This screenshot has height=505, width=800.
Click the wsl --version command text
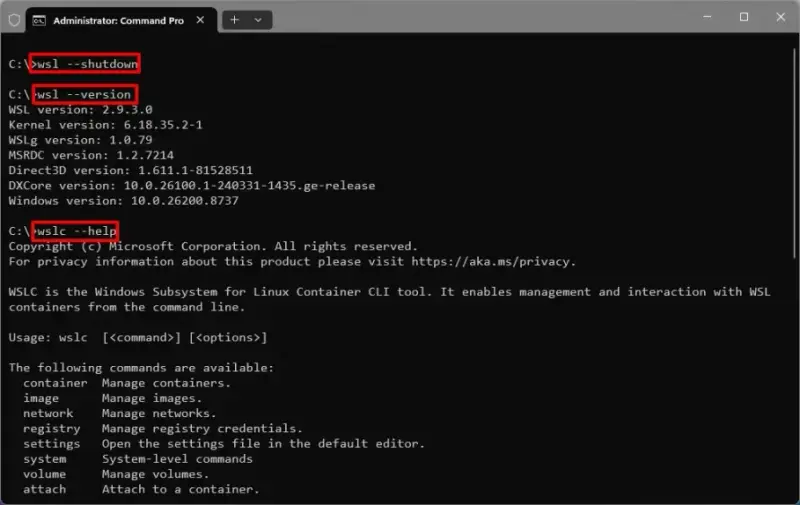click(x=84, y=94)
